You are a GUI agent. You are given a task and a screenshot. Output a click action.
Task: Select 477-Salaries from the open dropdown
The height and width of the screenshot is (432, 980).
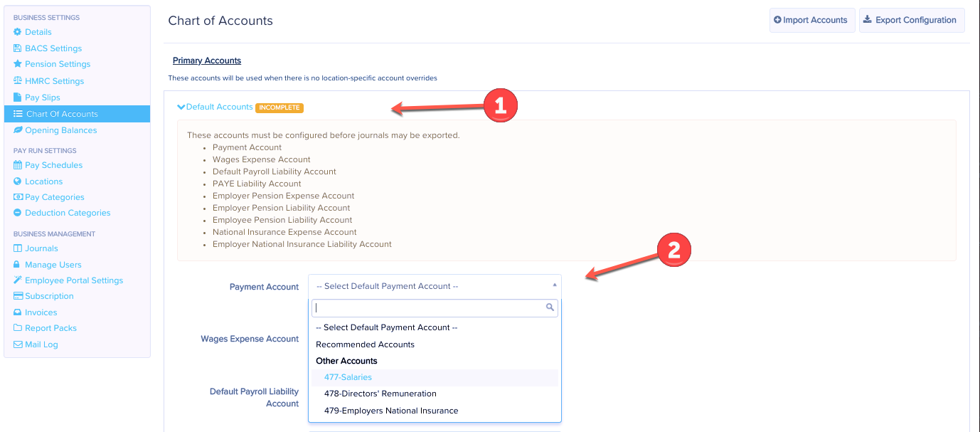pyautogui.click(x=348, y=377)
